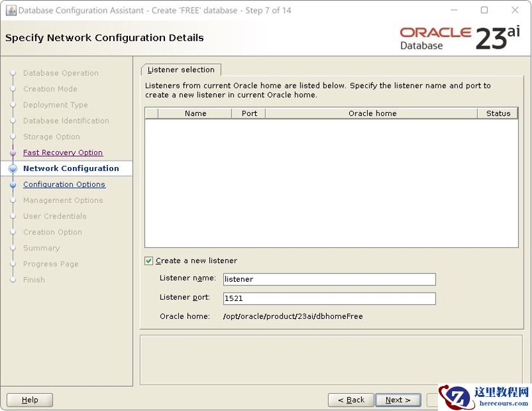Click the Deployment Type step label
This screenshot has height=411, width=532.
(55, 105)
